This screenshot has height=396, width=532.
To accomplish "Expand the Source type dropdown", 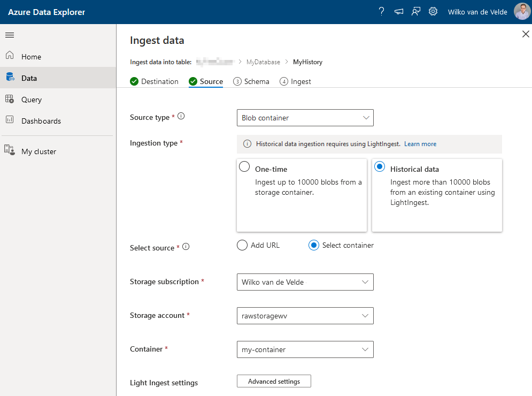I will pos(305,118).
